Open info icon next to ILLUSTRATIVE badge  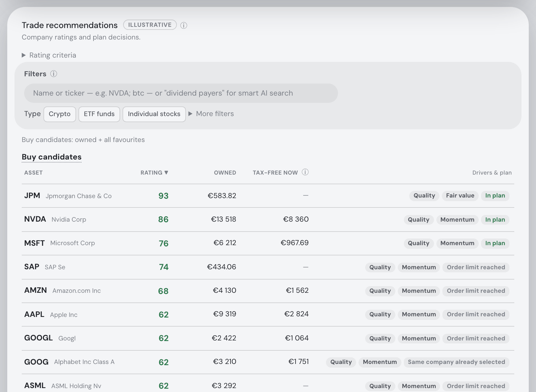point(183,25)
